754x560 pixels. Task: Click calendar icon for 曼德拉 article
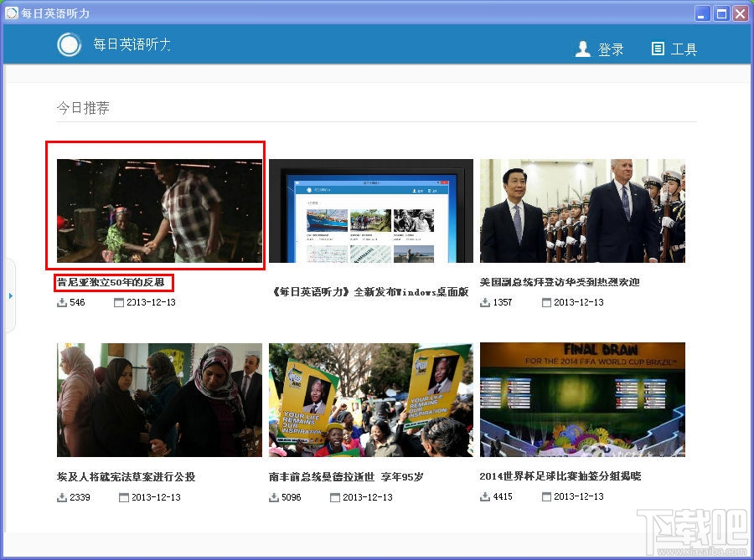335,497
